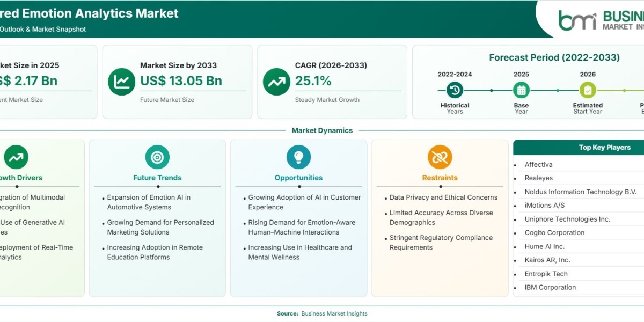Image resolution: width=644 pixels, height=322 pixels.
Task: Click 'Stringent Regulatory Compliance Requirements' bullet
Action: pos(441,243)
